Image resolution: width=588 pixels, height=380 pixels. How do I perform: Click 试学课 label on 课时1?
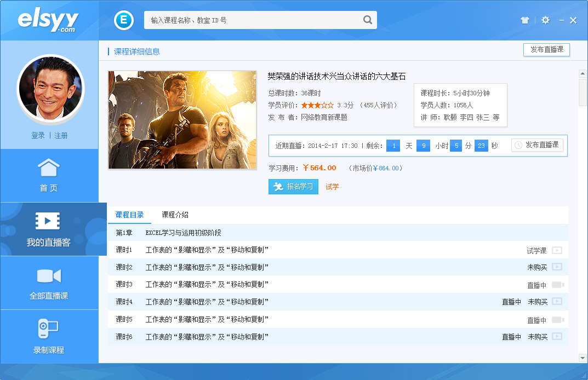[536, 251]
